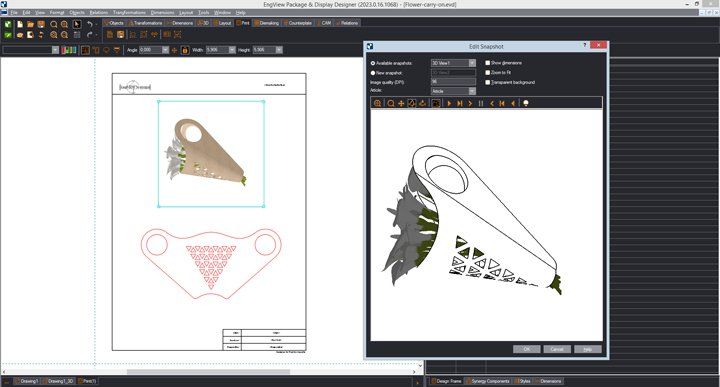The height and width of the screenshot is (387, 720).
Task: Open the Angle value dropdown
Action: pos(165,50)
